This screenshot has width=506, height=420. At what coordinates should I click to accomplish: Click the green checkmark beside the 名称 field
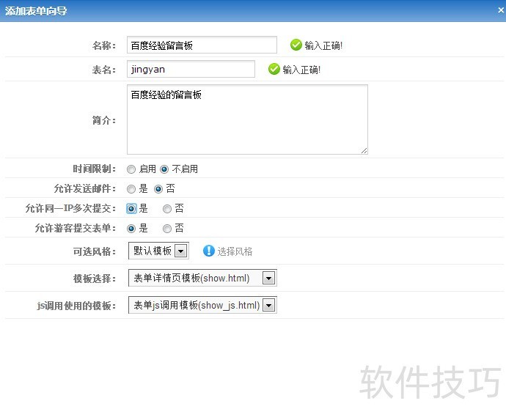tap(296, 45)
